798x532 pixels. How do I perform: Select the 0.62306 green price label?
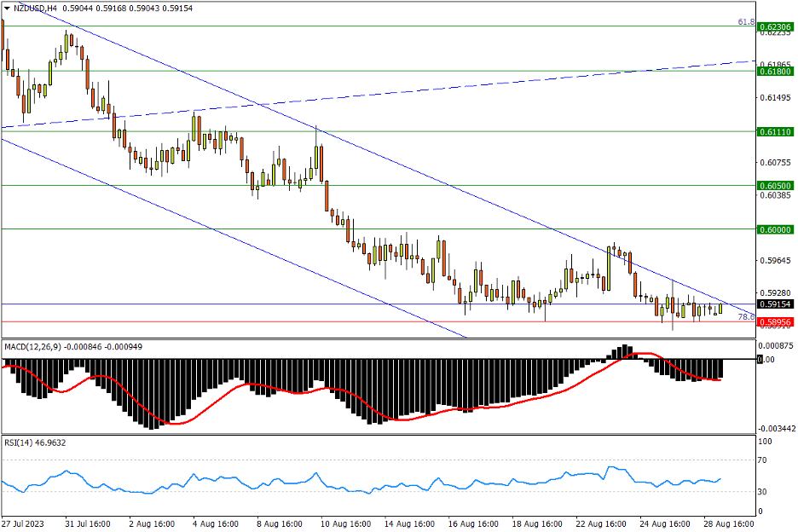tap(775, 26)
